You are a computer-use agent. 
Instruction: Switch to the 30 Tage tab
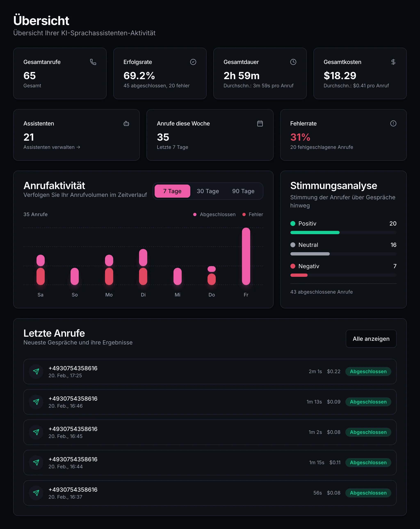[207, 191]
